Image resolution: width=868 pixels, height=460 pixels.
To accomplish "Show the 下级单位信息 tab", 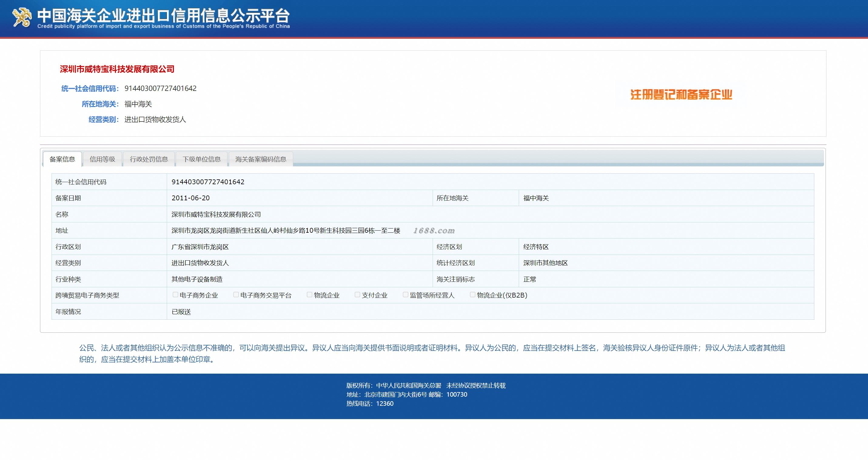I will [x=202, y=159].
